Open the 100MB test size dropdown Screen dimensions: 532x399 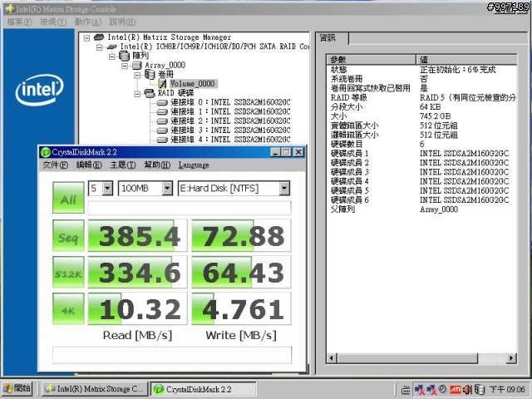coord(167,189)
